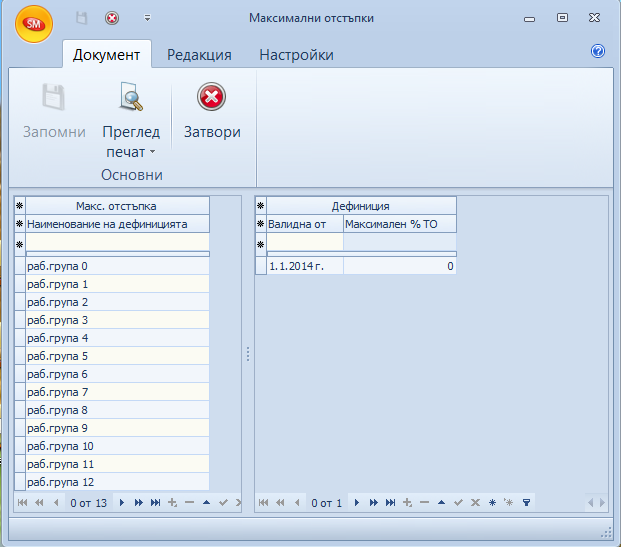Viewport: 621px width, 547px height.
Task: Switch to the Документ tab
Action: click(106, 54)
